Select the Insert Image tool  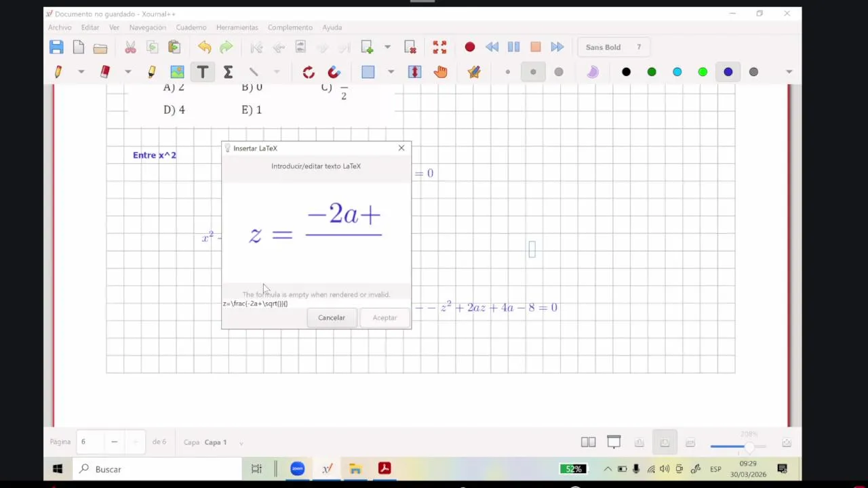(177, 72)
